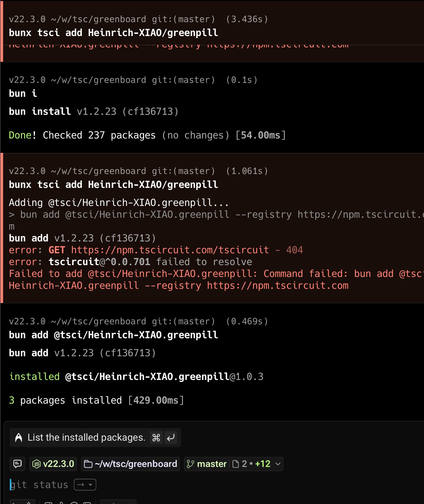Open registry link in the Failed to add line
The image size is (424, 504).
tap(278, 285)
